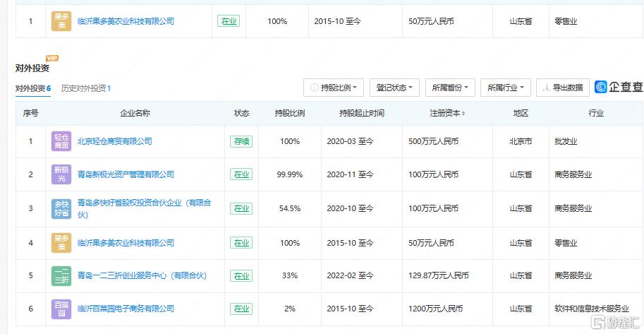
Task: Switch to the 历史对外投资 1 tab
Action: (86, 88)
